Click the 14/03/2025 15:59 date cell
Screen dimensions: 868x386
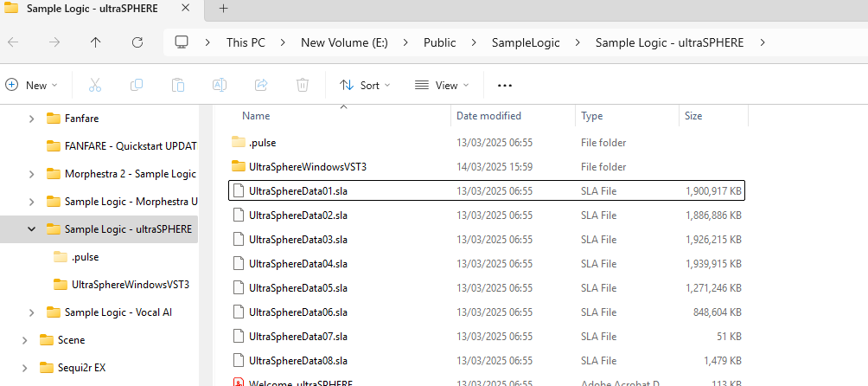coord(495,167)
